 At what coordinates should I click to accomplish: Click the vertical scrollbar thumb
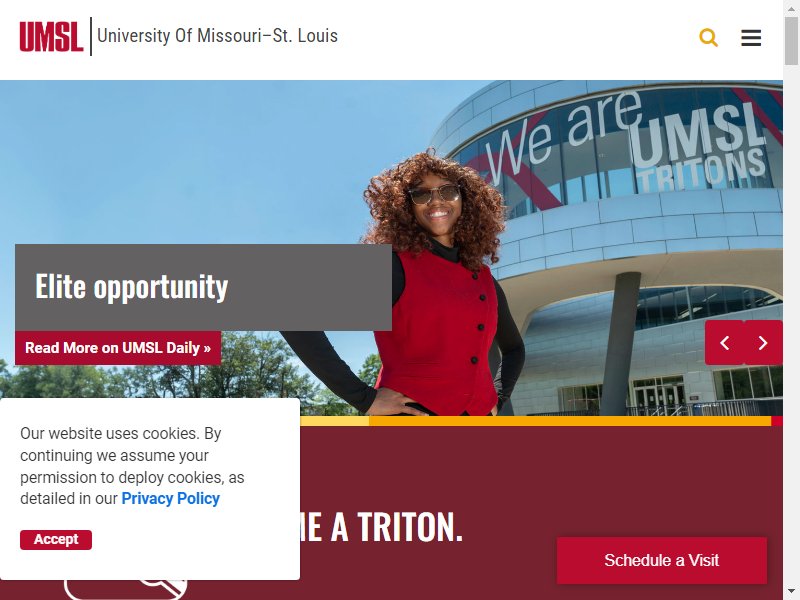(791, 41)
